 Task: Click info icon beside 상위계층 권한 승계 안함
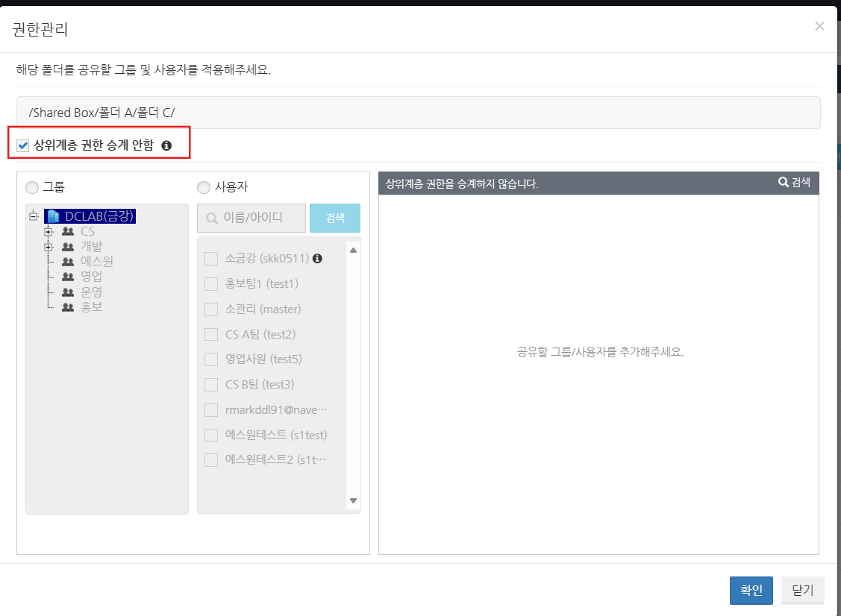166,146
